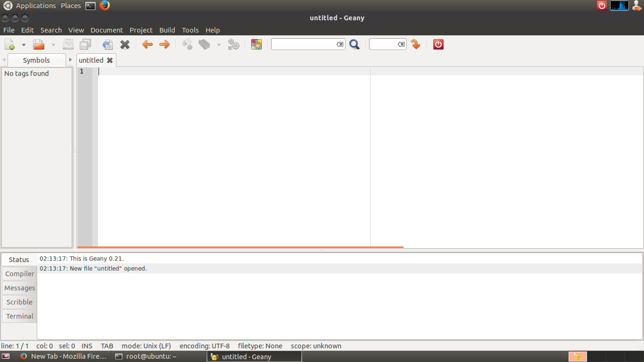This screenshot has width=644, height=362.
Task: Open the color chooser from the toolbar
Action: pos(256,44)
